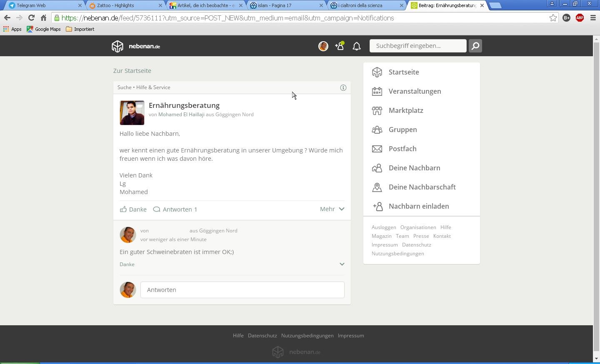Click the Deine Nachbarschaft map pin icon

pos(377,187)
